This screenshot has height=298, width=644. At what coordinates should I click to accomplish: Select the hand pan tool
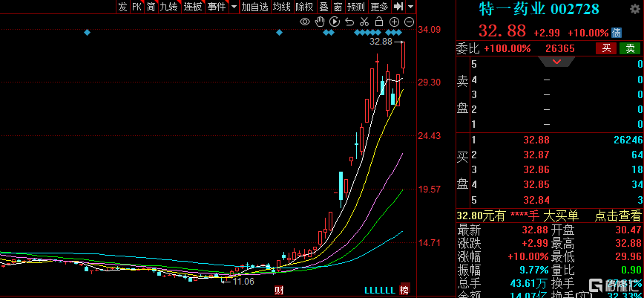pos(319,22)
